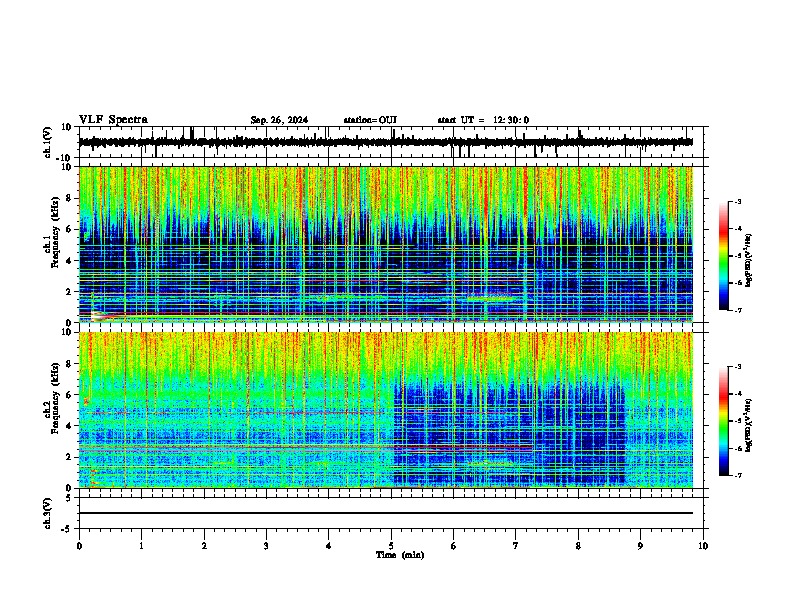
Task: Click the "6" kHz tick on ch.2 spectrogram axis
Action: pyautogui.click(x=70, y=394)
